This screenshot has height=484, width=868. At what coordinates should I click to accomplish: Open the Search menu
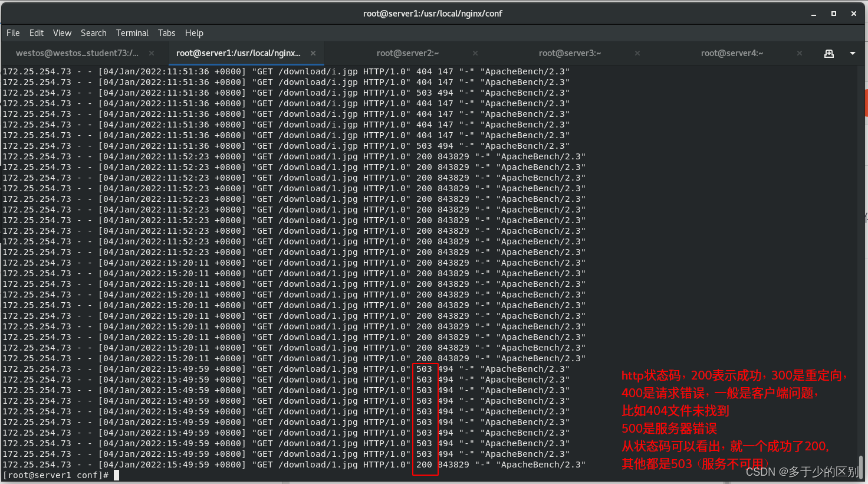(x=94, y=33)
